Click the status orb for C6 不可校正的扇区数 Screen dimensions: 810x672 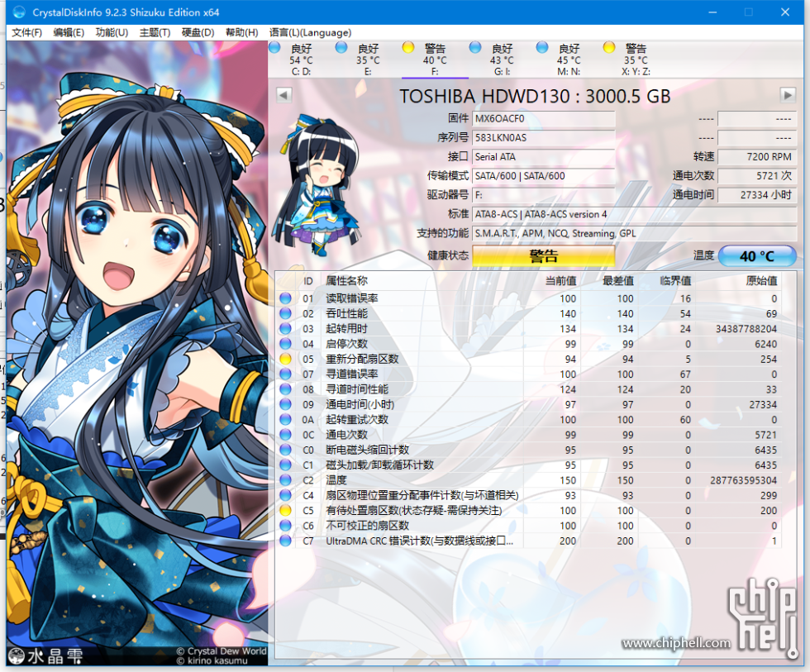[x=285, y=526]
